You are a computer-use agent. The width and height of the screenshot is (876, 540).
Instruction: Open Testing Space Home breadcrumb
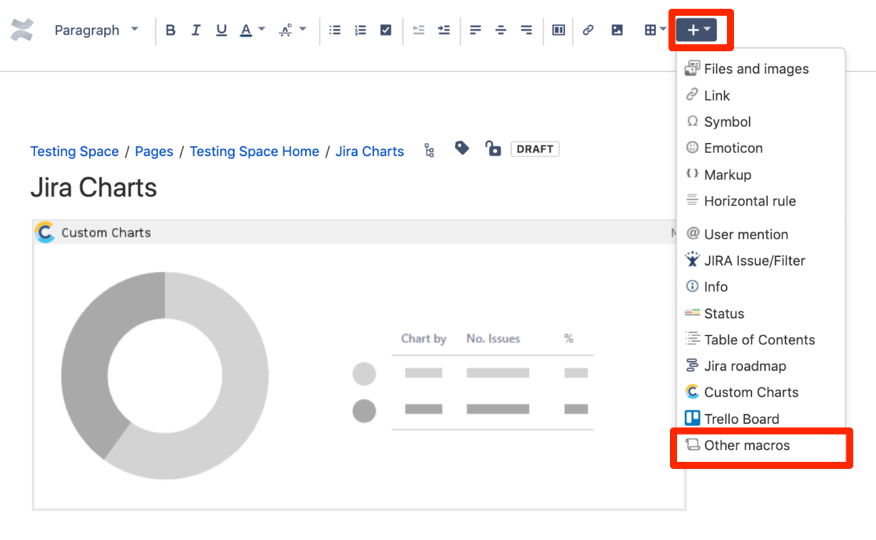(x=254, y=151)
